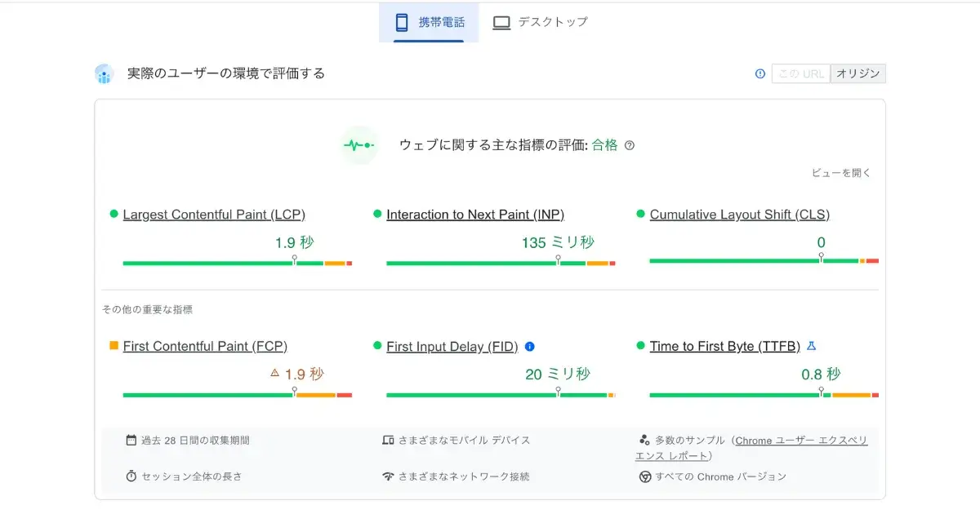Screen dimensions: 980x514
Task: Open the Cumulative Layout Shift (CLS) link
Action: [x=740, y=215]
